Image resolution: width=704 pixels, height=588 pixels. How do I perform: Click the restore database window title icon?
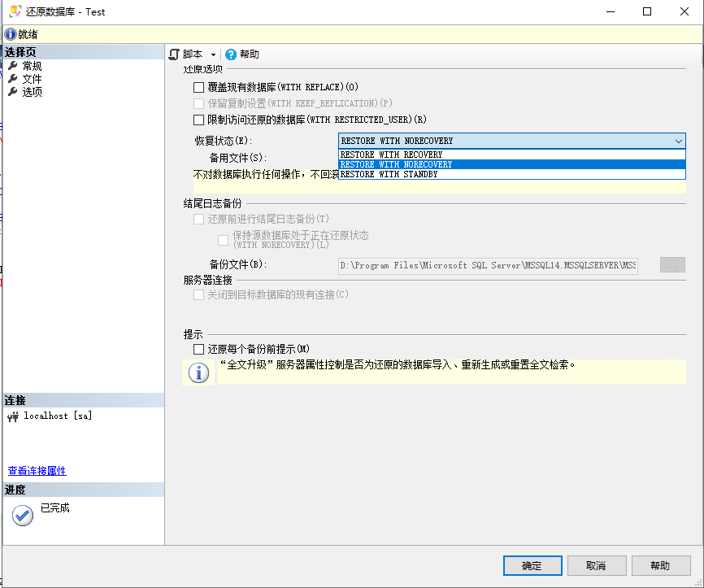(x=15, y=11)
